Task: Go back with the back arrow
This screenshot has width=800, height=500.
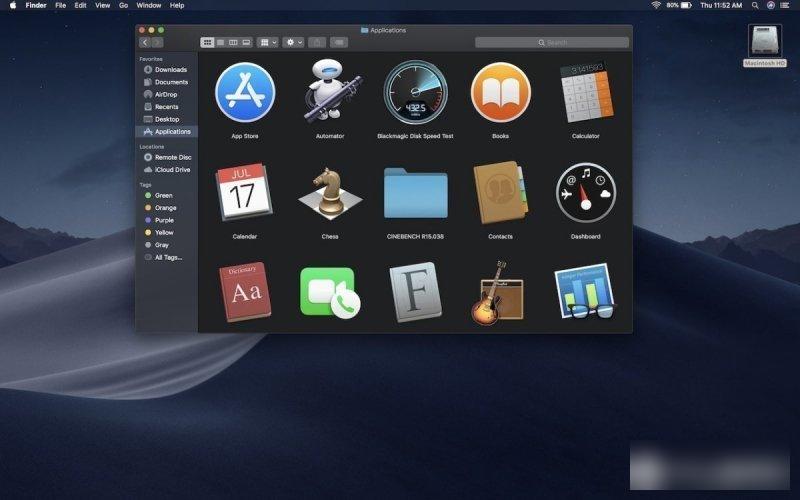Action: (x=145, y=42)
